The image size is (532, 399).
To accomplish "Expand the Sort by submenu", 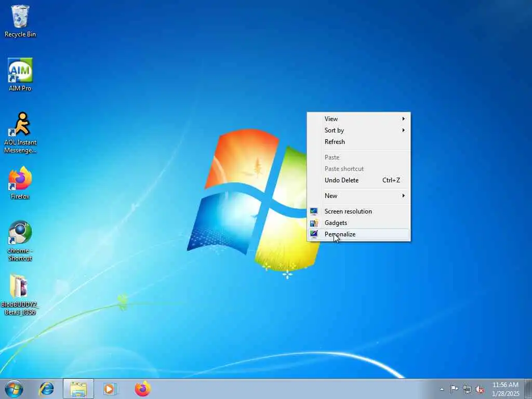I will coord(358,130).
